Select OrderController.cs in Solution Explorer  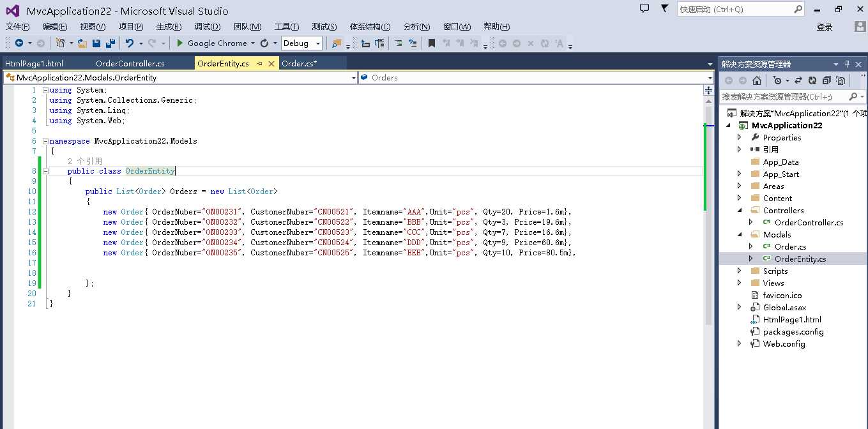click(x=809, y=222)
